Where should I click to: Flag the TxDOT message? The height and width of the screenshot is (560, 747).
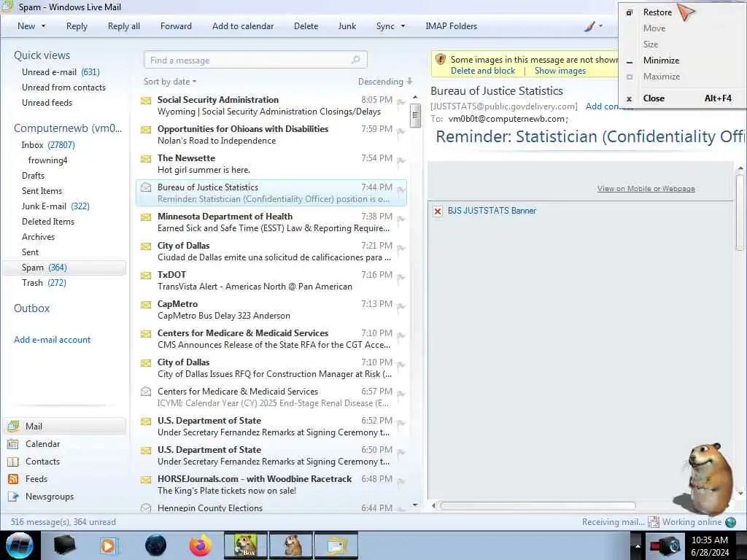pos(401,277)
